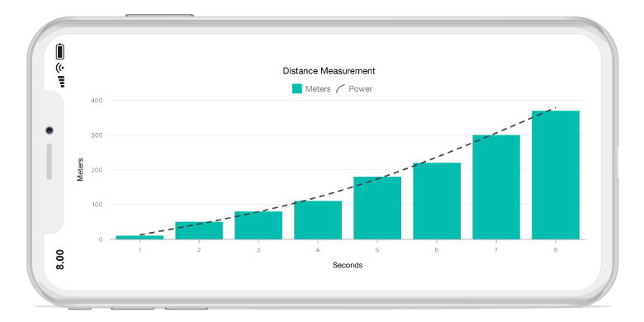644x322 pixels.
Task: Tap the 8.00 clock text
Action: point(60,259)
